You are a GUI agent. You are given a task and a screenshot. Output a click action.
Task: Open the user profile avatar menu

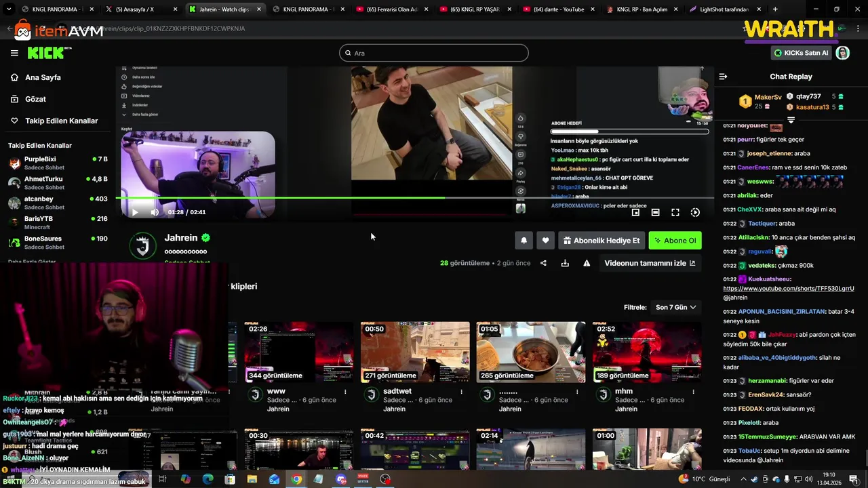click(843, 53)
